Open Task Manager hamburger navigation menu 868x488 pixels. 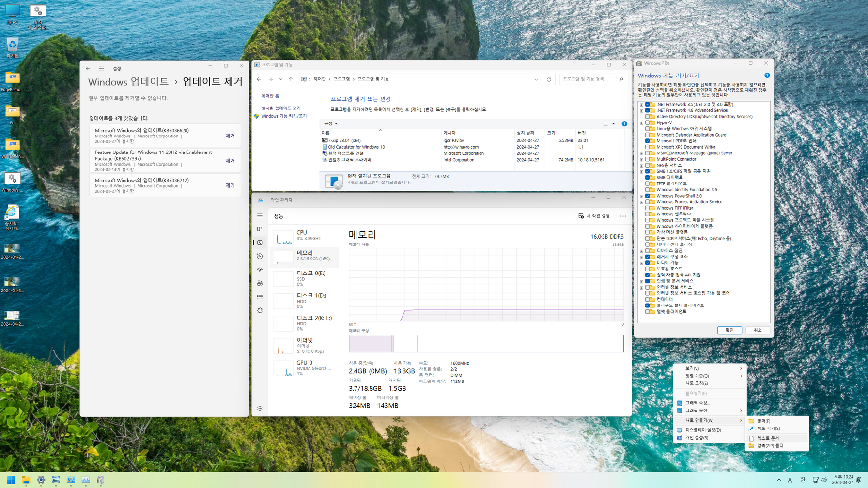pyautogui.click(x=260, y=215)
